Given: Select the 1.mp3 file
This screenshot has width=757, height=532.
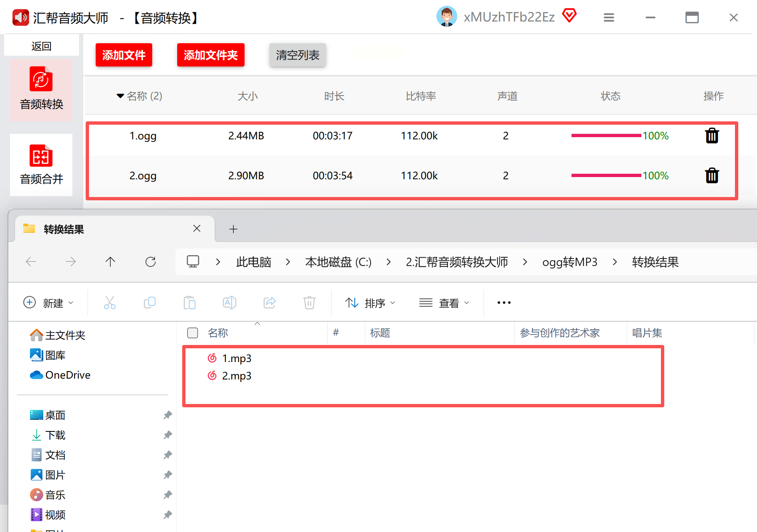Looking at the screenshot, I should [x=236, y=358].
